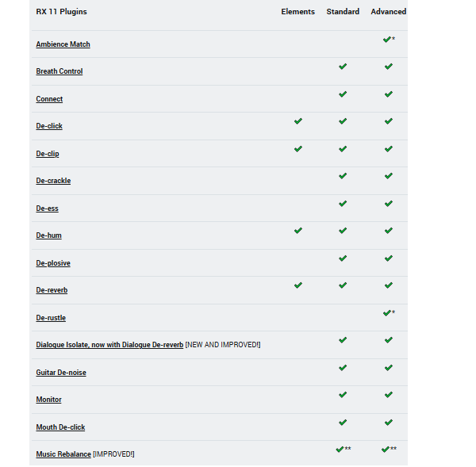Open the Monitor plugin link
The width and height of the screenshot is (476, 467).
(48, 400)
